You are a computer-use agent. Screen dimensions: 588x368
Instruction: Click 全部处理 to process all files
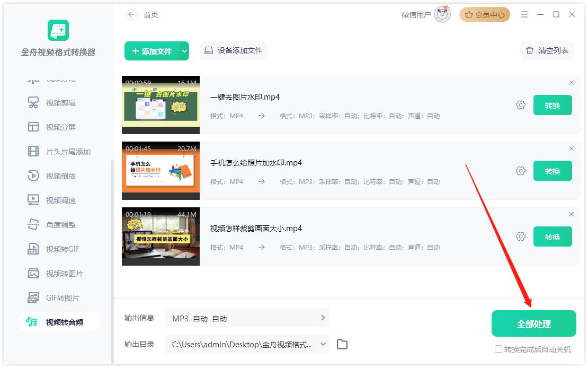click(x=533, y=323)
